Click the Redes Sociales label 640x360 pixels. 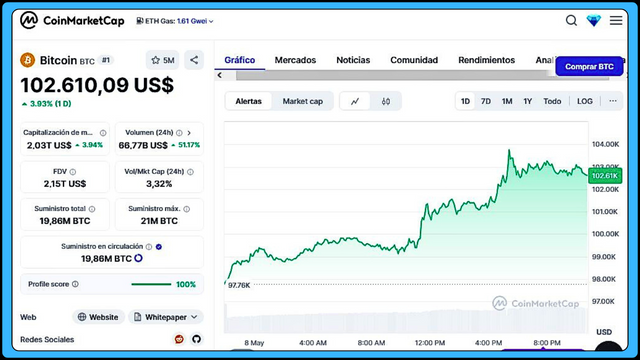coord(47,340)
